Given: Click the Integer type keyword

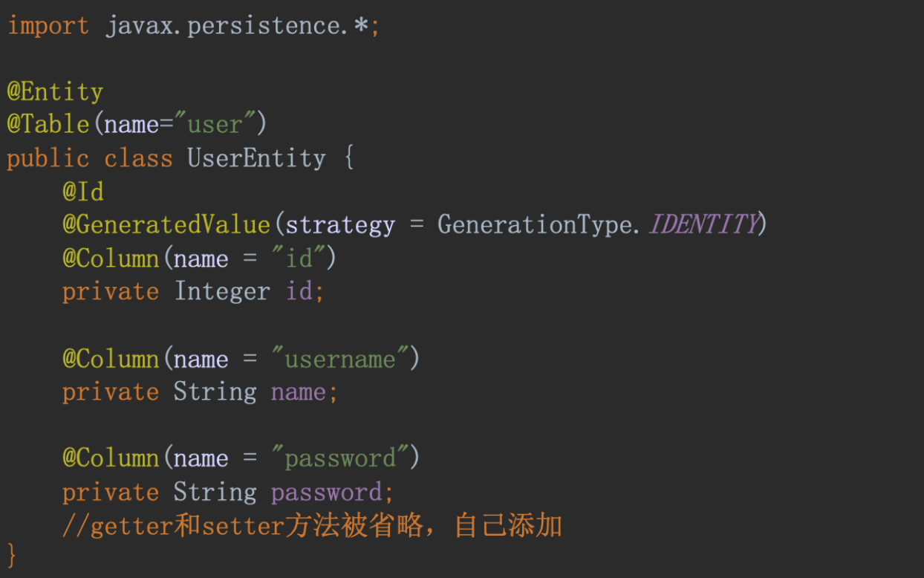Looking at the screenshot, I should [x=222, y=291].
